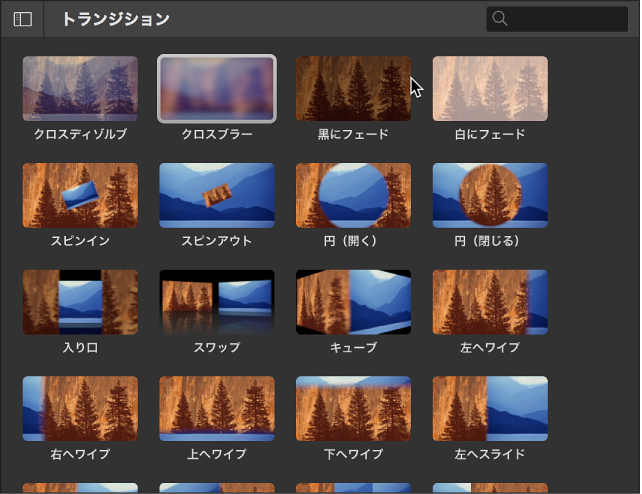
Task: Select the 右へワイプ transition thumbnail
Action: pos(80,408)
